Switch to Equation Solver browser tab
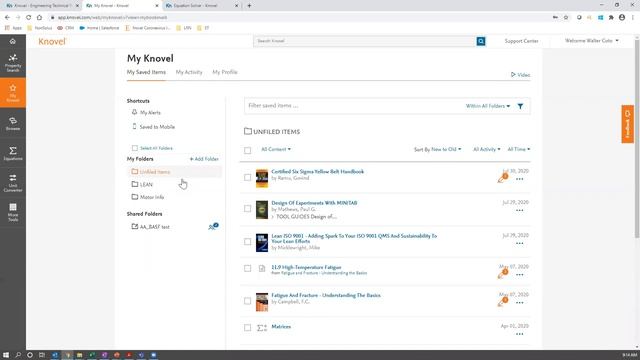The image size is (640, 360). coord(202,6)
